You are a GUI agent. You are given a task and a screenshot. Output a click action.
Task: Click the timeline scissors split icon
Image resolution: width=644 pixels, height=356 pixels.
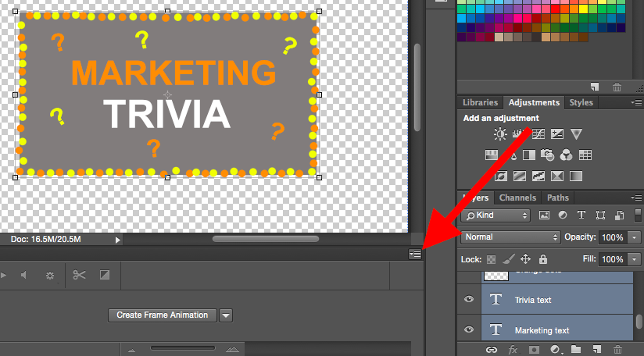click(79, 275)
